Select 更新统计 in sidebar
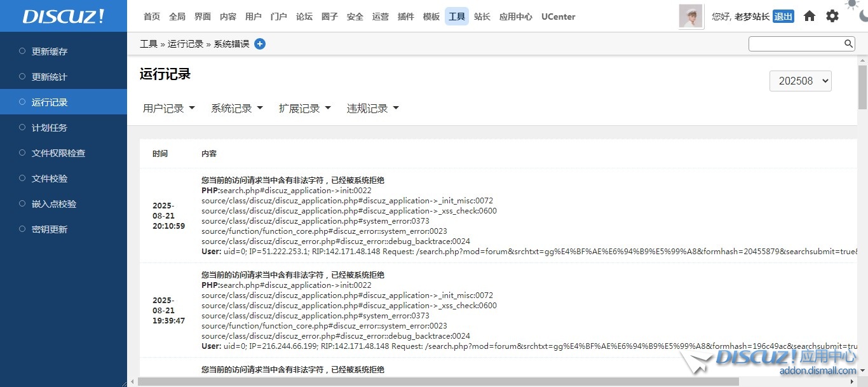This screenshot has width=868, height=387. 64,77
